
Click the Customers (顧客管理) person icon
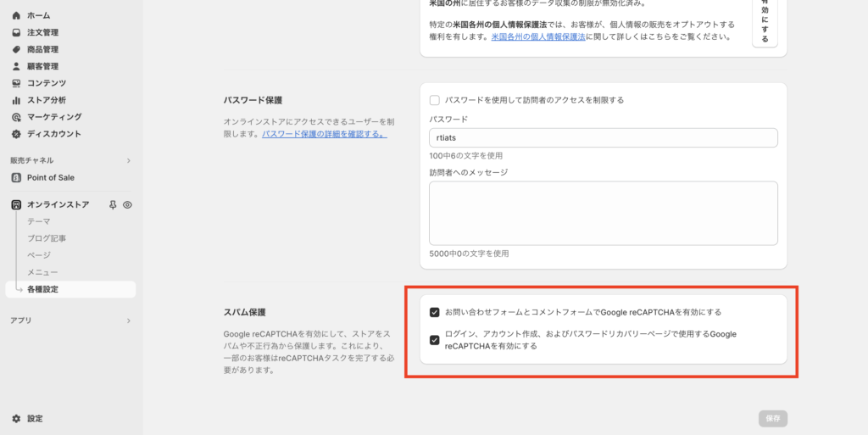[x=16, y=66]
